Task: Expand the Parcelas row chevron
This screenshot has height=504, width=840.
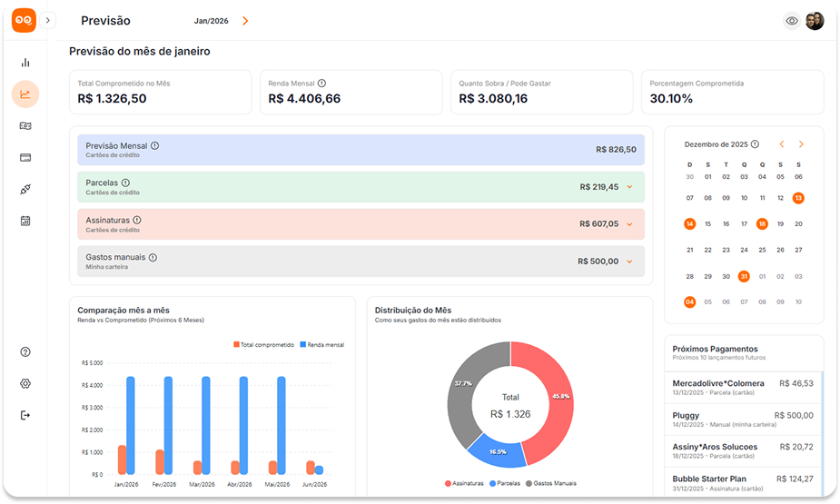Action: 628,187
